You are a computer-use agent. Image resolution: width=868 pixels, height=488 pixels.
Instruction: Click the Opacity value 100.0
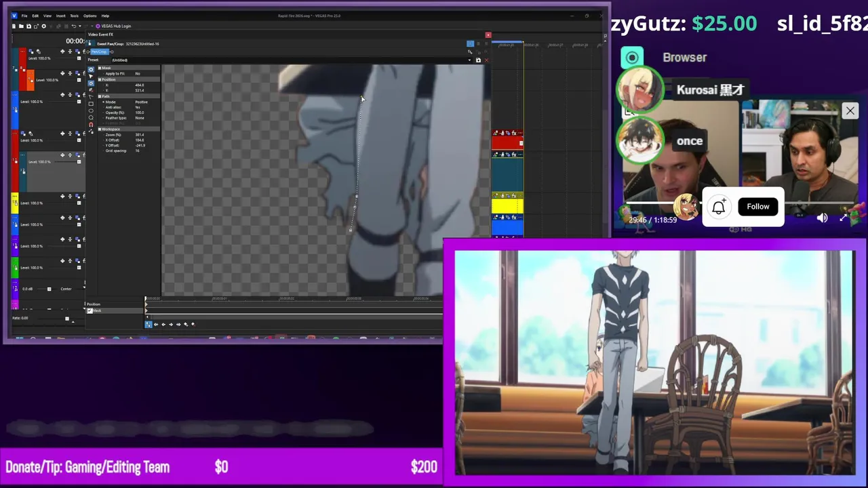coord(140,113)
